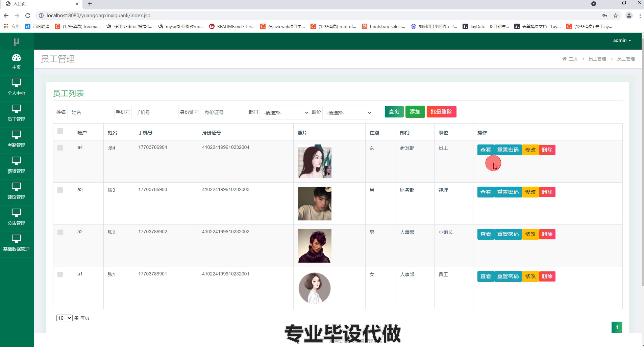
Task: Click 添加 add employee button
Action: tap(415, 112)
